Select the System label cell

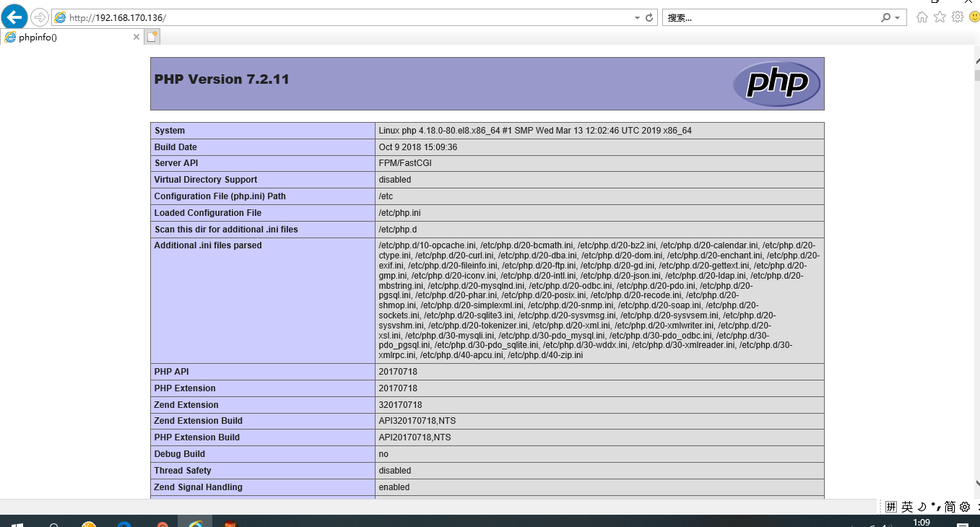click(x=263, y=131)
